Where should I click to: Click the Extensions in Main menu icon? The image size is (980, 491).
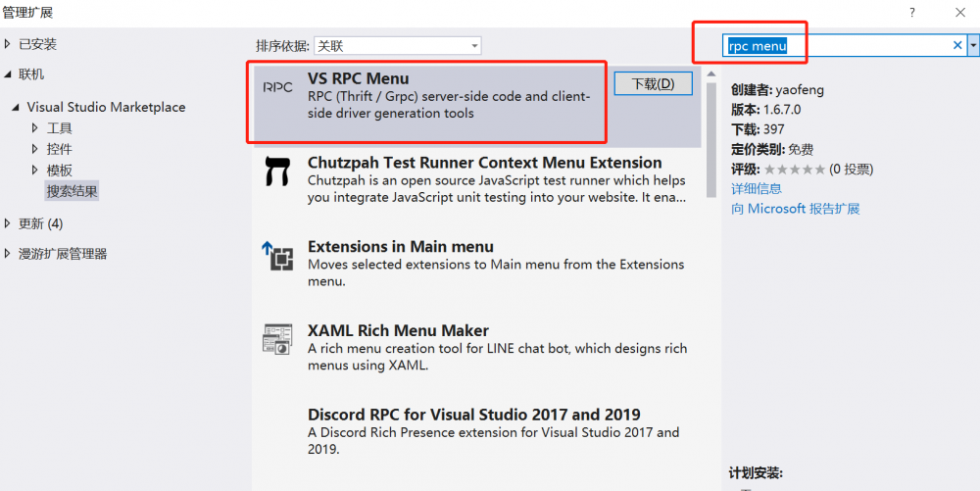click(x=277, y=256)
